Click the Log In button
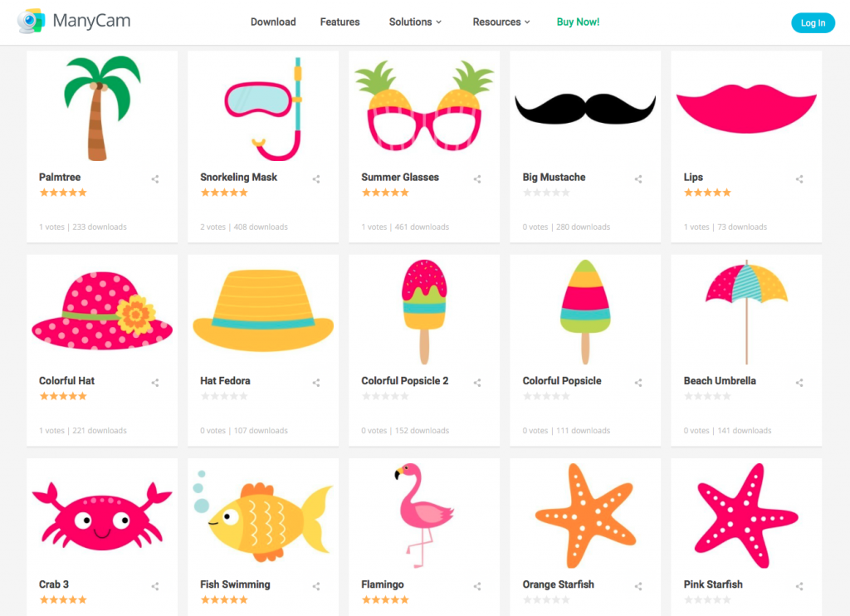 pos(813,22)
